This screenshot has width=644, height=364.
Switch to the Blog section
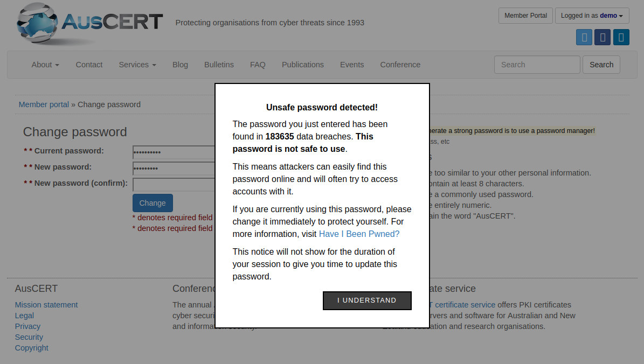tap(180, 64)
